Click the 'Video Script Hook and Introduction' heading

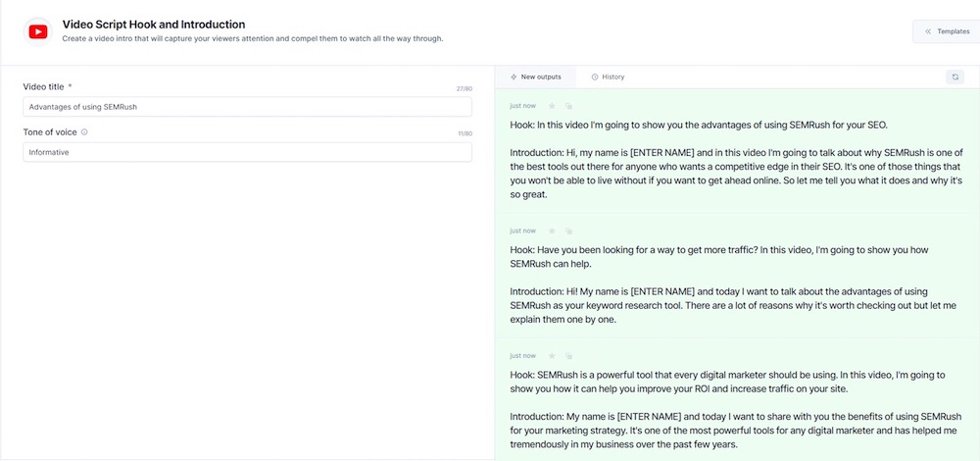[154, 25]
